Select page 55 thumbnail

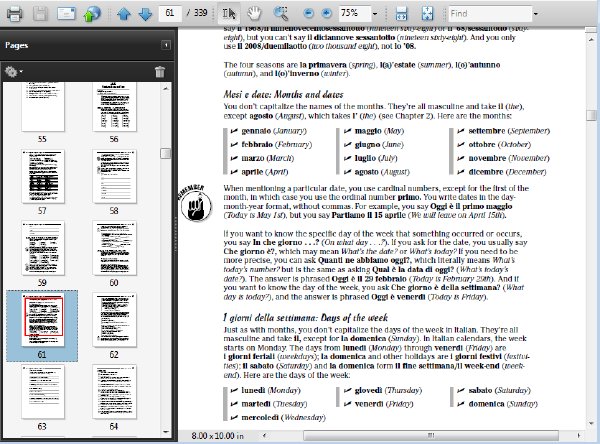43,107
